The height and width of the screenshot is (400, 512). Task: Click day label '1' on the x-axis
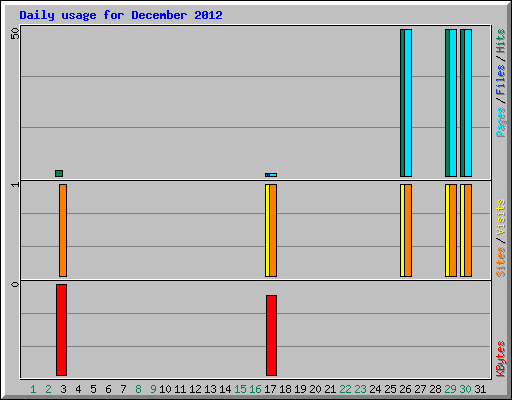click(x=33, y=389)
